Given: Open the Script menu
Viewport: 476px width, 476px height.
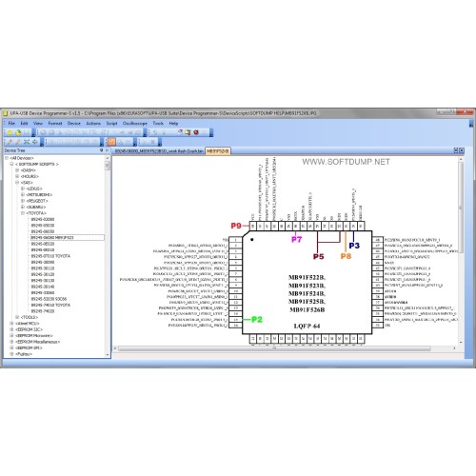Looking at the screenshot, I should [x=111, y=123].
